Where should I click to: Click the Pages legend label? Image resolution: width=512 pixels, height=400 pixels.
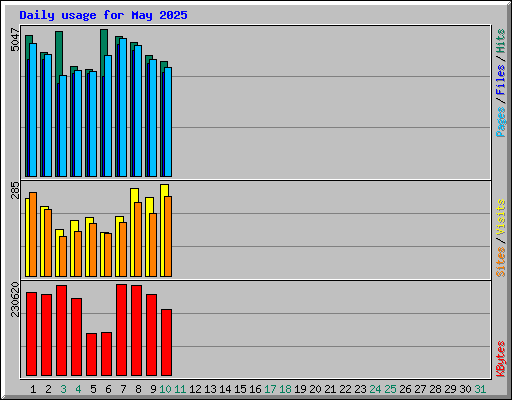(500, 122)
